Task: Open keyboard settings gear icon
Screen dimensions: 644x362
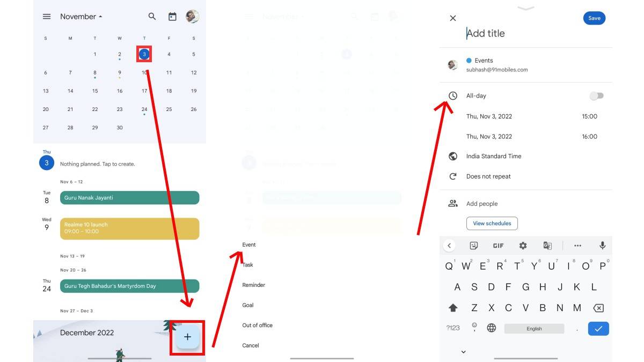Action: pyautogui.click(x=523, y=246)
